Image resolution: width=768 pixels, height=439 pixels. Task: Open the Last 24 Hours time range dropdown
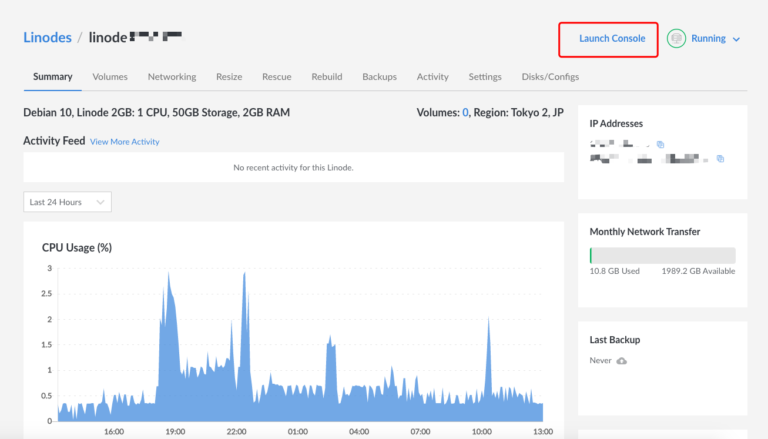[67, 202]
